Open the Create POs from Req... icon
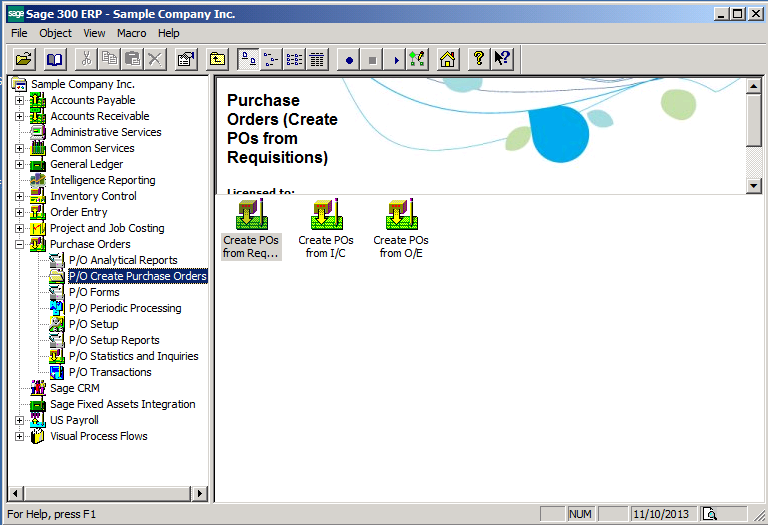 click(251, 229)
